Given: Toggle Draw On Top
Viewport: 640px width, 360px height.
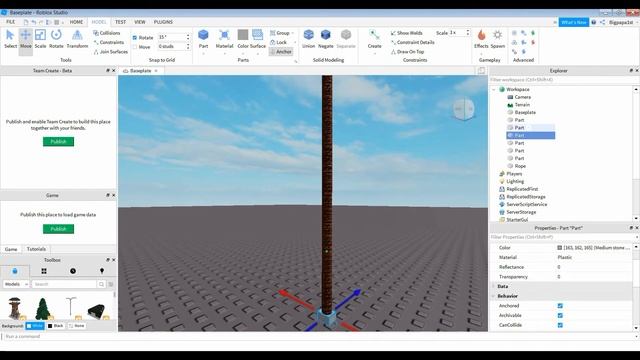Looking at the screenshot, I should (x=407, y=52).
